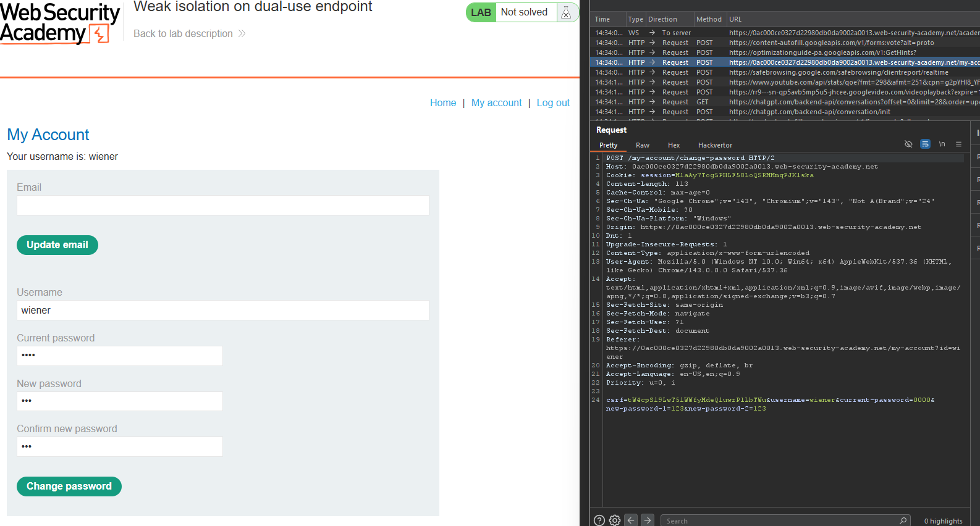This screenshot has height=526, width=980.
Task: Select the youtube.com api stats request row
Action: point(785,82)
